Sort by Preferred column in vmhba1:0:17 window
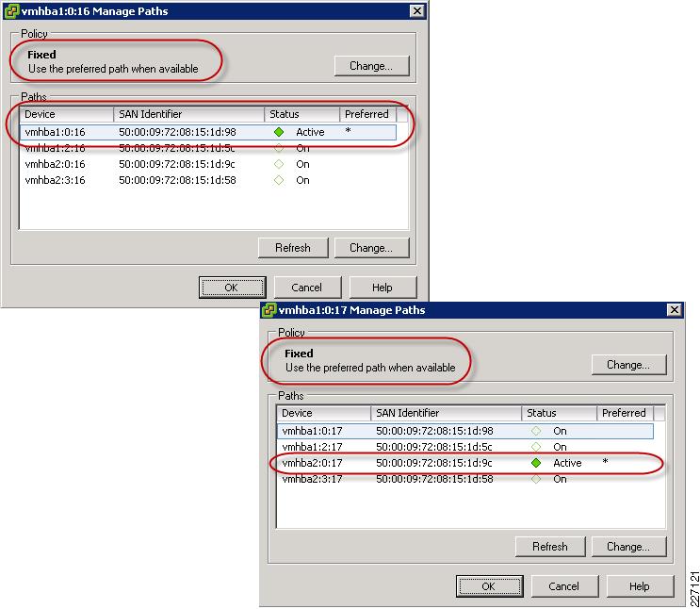The height and width of the screenshot is (609, 700). point(625,413)
